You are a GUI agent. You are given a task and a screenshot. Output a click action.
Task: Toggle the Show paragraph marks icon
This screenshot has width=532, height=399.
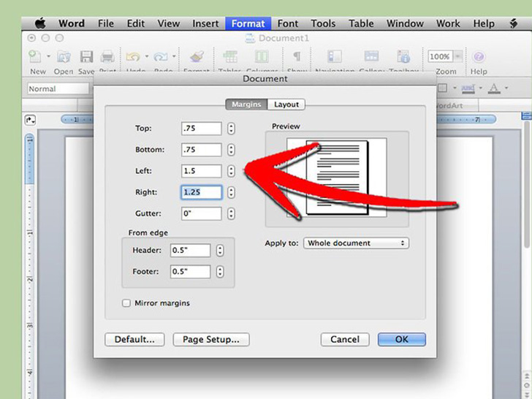tap(297, 56)
